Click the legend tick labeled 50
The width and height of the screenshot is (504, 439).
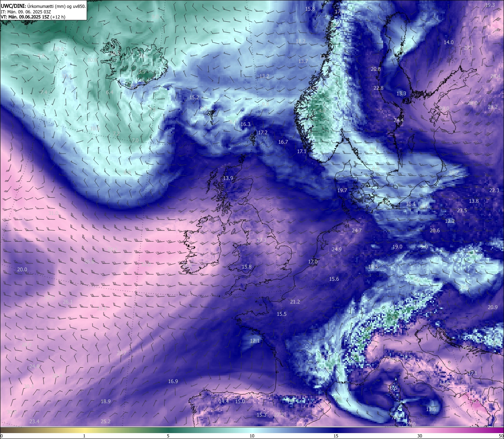pos(501,436)
